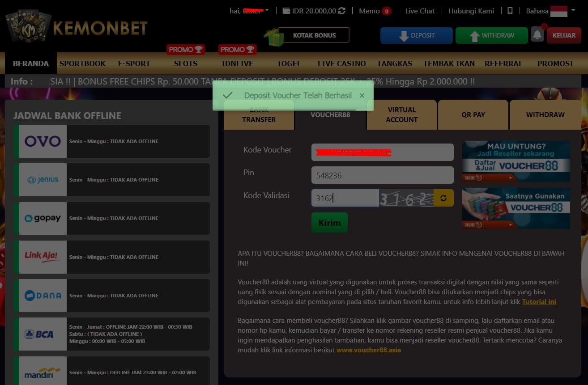
Task: Open REFERRAL menu
Action: tap(503, 63)
